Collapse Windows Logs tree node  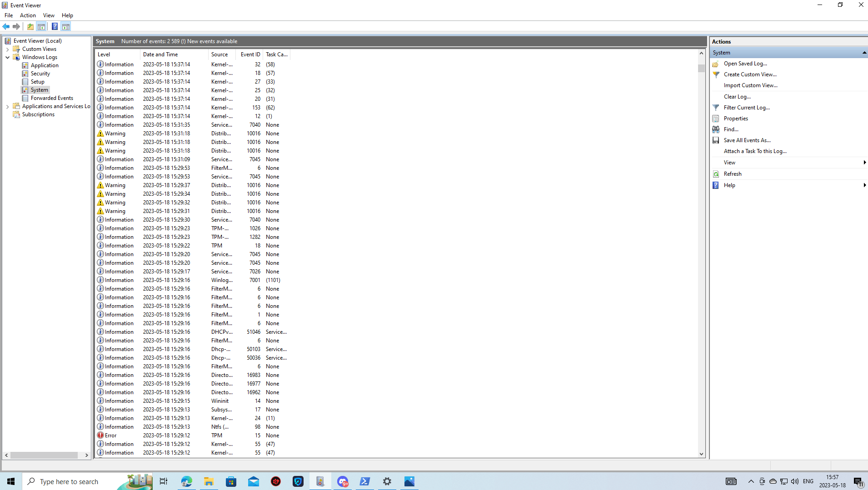pos(8,58)
